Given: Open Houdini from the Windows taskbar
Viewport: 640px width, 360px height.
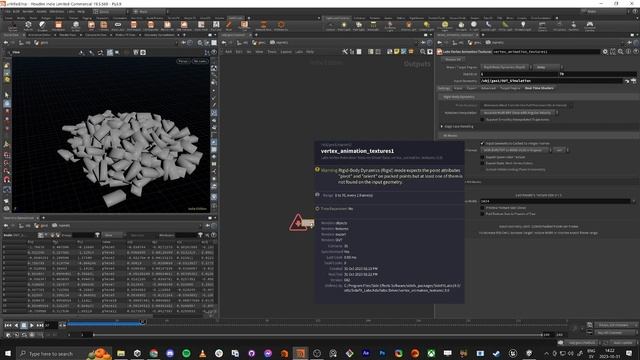Looking at the screenshot, I should [x=301, y=353].
